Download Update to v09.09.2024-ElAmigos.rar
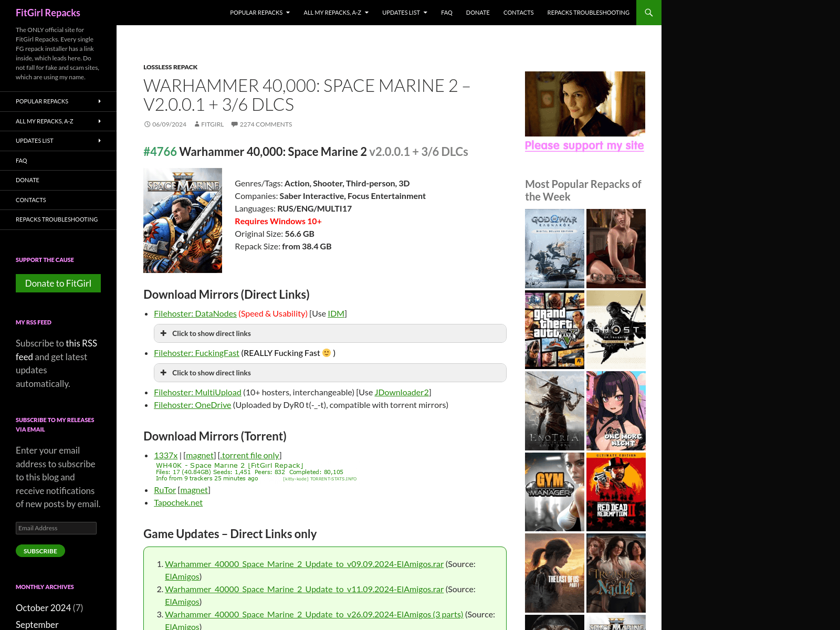840x630 pixels. (x=304, y=564)
